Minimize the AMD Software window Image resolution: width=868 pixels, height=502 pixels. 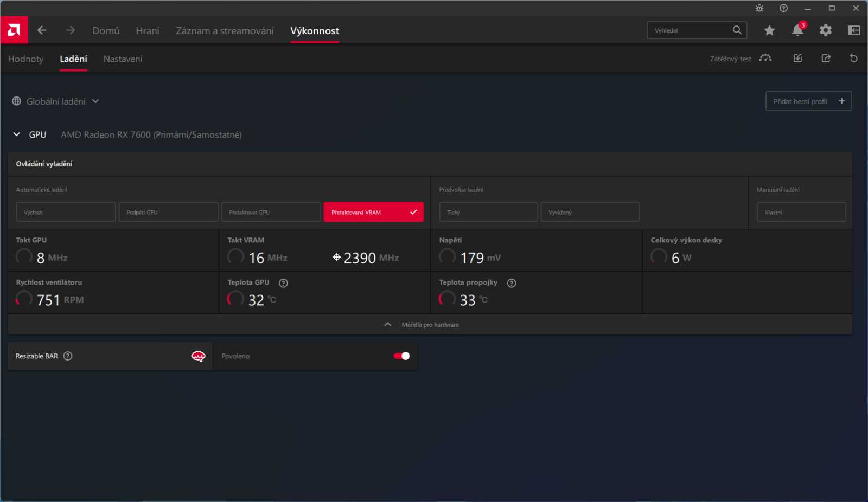(808, 8)
